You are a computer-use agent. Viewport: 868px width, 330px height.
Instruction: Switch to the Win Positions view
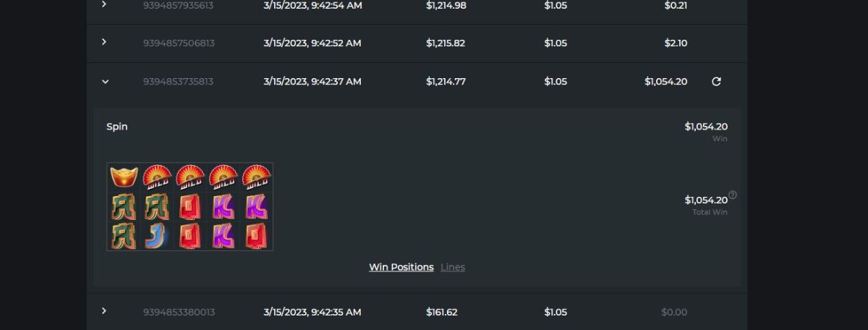pos(401,267)
